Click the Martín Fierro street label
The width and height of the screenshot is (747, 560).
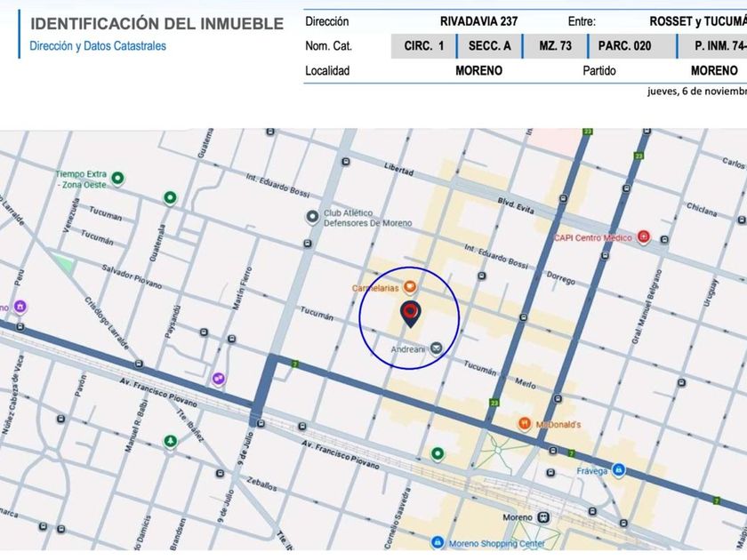pos(242,288)
